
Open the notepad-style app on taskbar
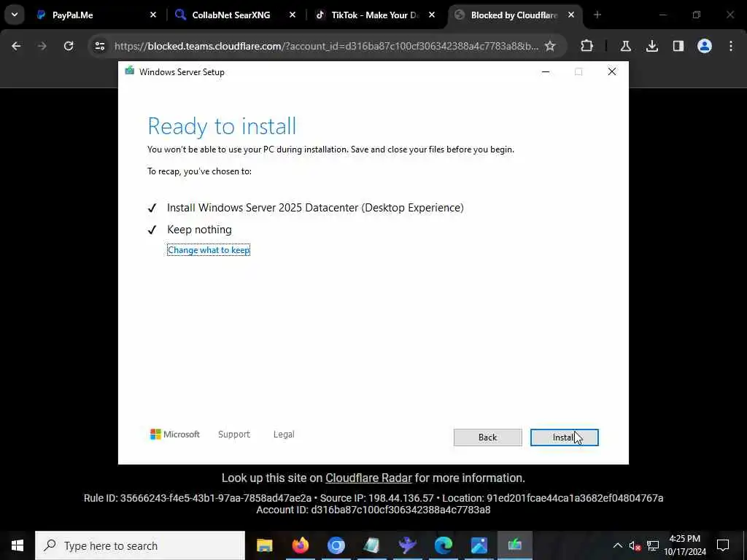point(371,545)
